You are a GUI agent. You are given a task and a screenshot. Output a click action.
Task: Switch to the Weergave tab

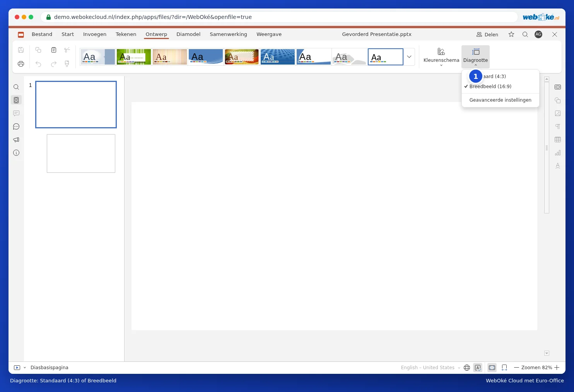pos(269,34)
